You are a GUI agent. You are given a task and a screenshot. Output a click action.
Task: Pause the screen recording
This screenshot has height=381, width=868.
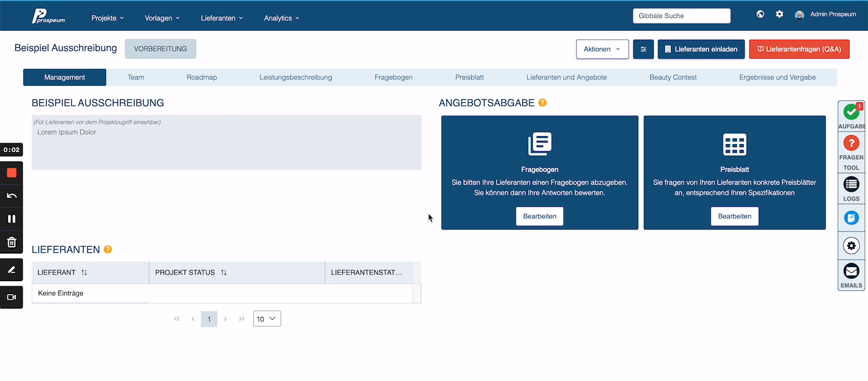[x=12, y=219]
